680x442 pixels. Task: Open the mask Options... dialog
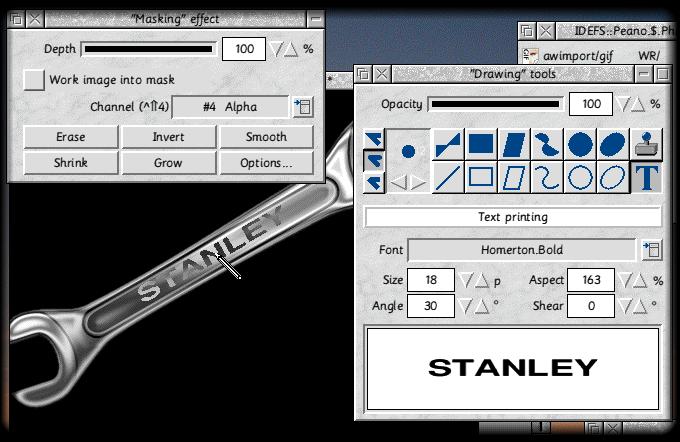tap(266, 163)
